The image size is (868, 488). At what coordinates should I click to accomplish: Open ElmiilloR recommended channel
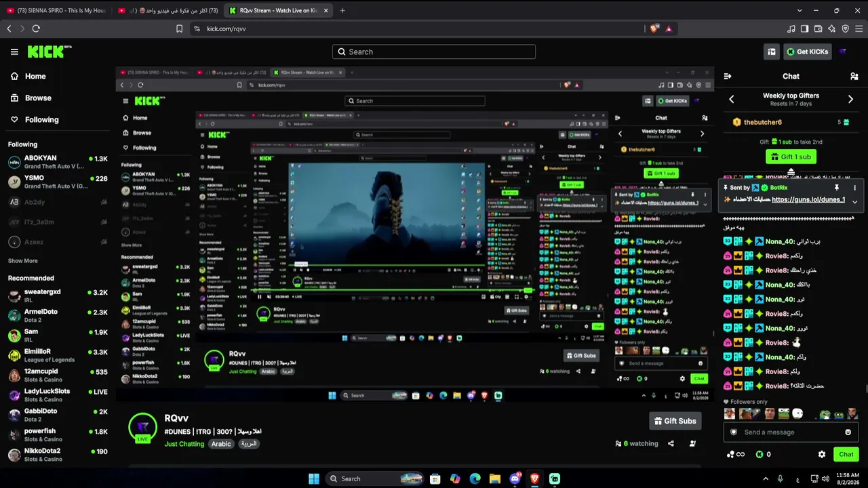click(x=58, y=355)
